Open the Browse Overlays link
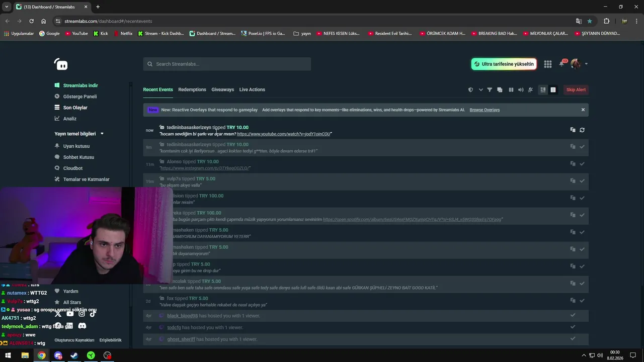 point(485,110)
